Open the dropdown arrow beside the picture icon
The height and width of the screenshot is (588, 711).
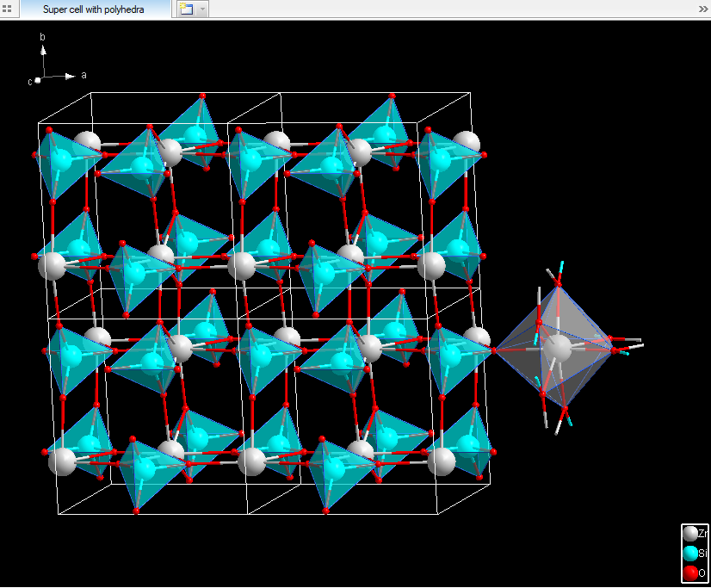(201, 9)
